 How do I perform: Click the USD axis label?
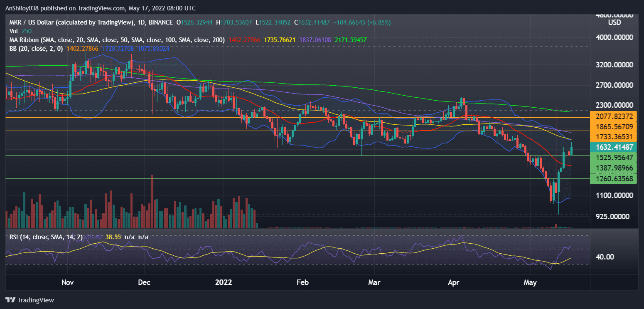click(x=614, y=23)
